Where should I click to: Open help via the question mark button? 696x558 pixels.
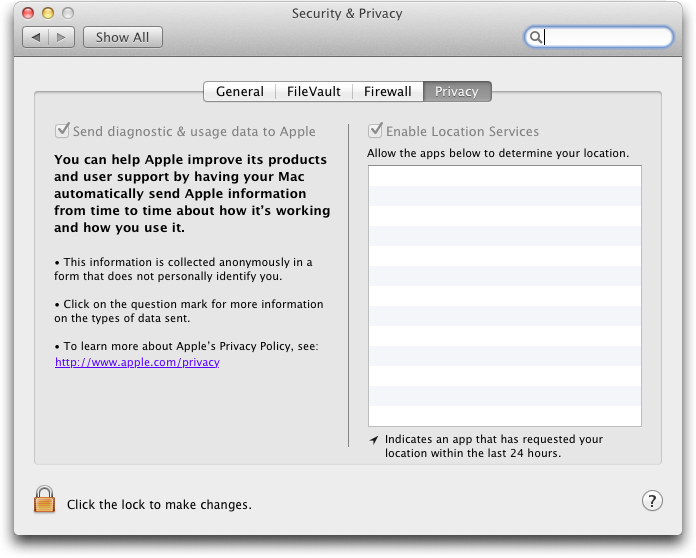pyautogui.click(x=652, y=501)
